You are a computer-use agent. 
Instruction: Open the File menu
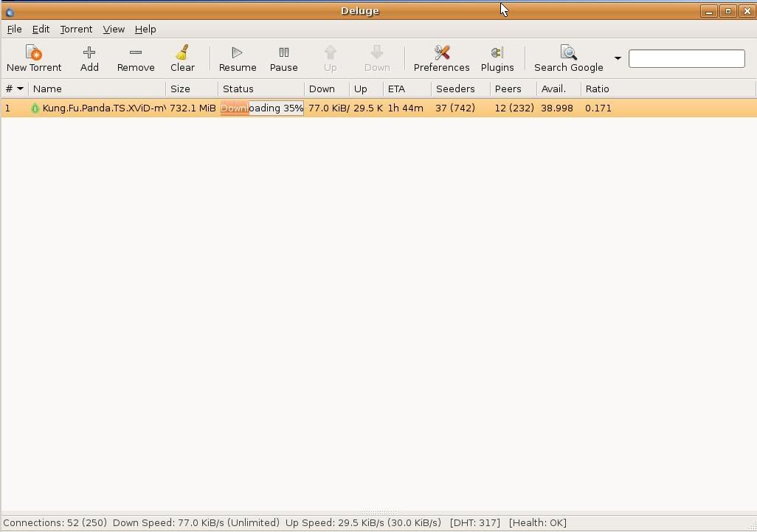point(15,30)
